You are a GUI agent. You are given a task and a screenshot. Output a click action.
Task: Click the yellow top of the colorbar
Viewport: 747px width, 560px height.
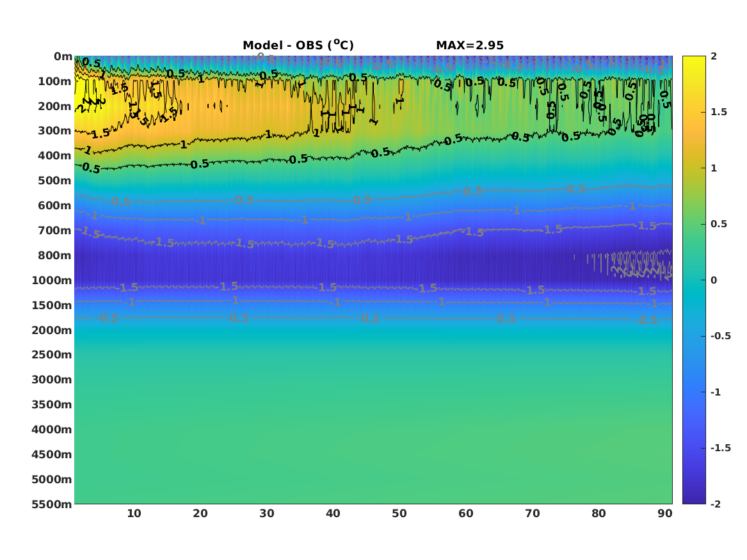pyautogui.click(x=694, y=59)
